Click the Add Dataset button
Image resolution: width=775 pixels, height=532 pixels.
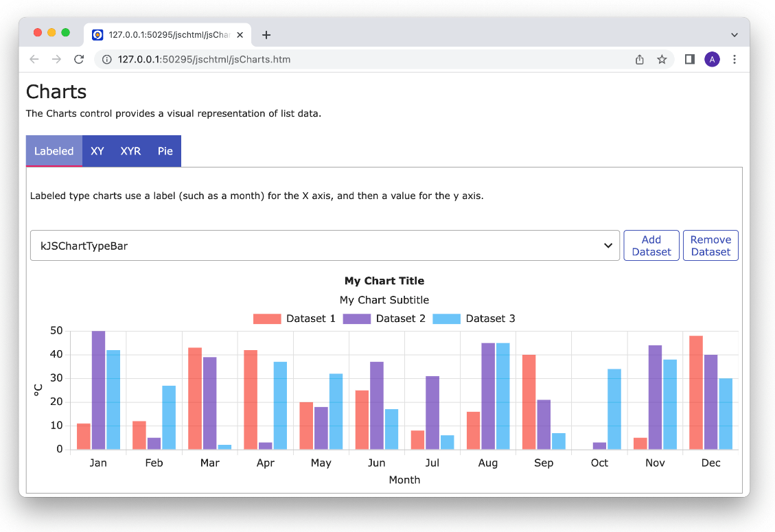coord(651,245)
